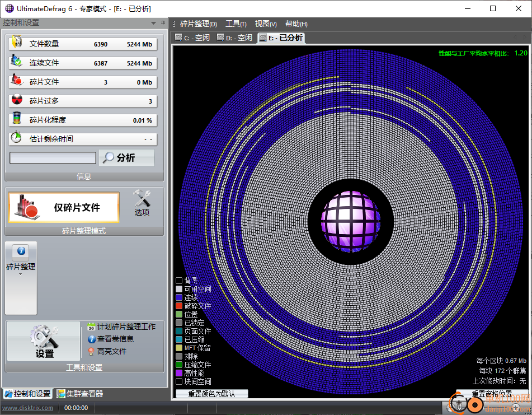
Task: Click the 位置 green color swatch
Action: coord(179,314)
